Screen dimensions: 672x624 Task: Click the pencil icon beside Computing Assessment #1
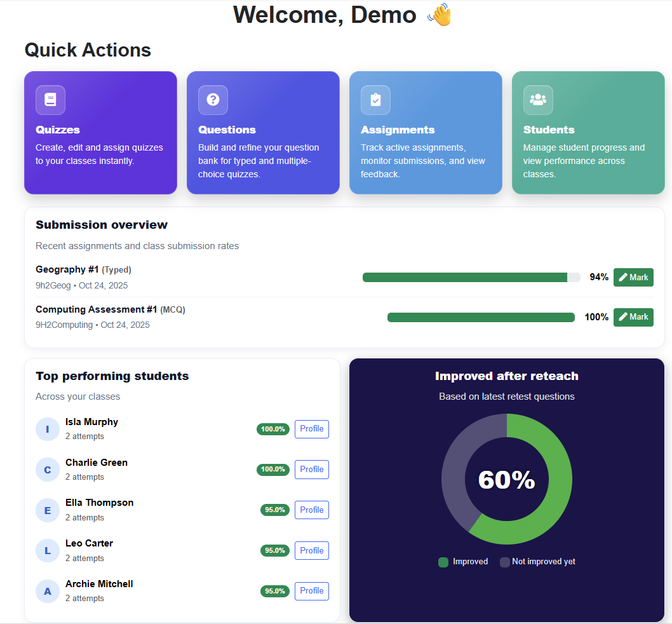click(x=623, y=316)
